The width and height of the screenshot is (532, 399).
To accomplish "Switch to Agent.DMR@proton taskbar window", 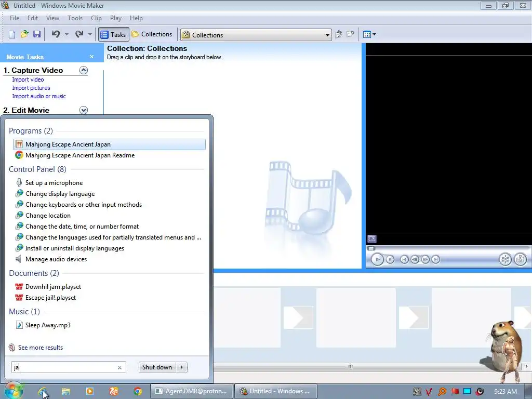I will (192, 391).
